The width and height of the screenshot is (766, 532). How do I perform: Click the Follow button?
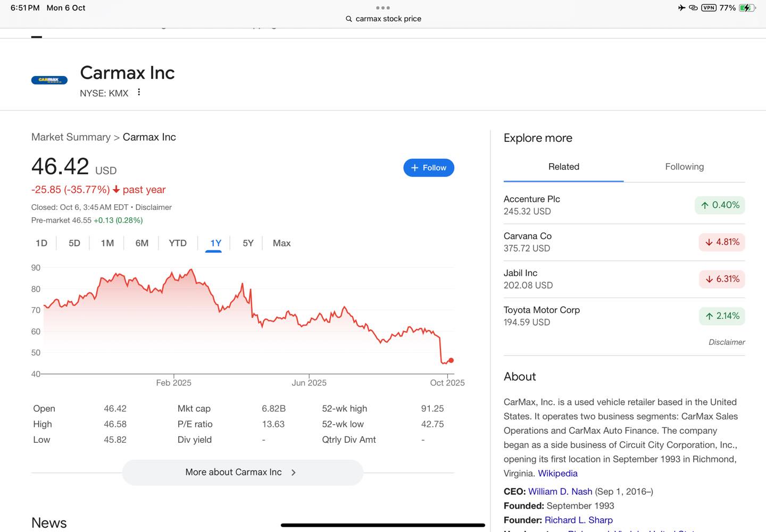[429, 168]
